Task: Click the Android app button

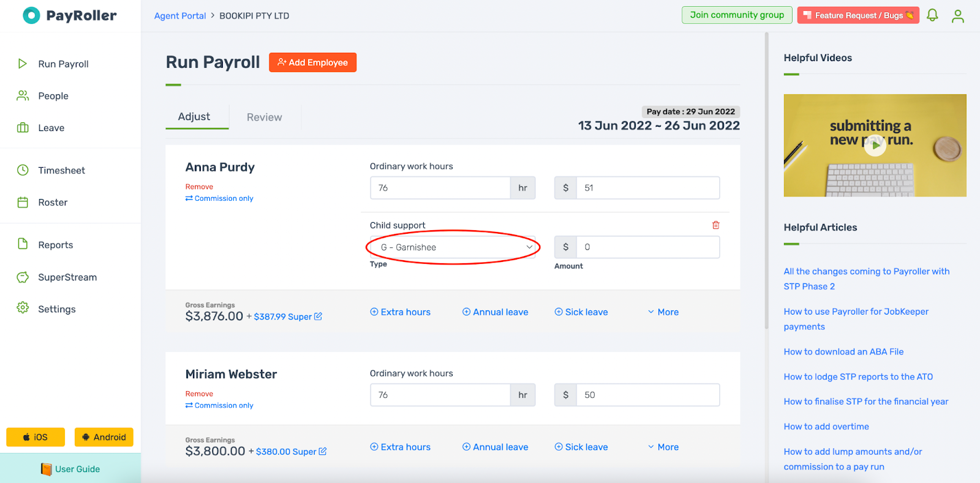Action: pyautogui.click(x=104, y=437)
